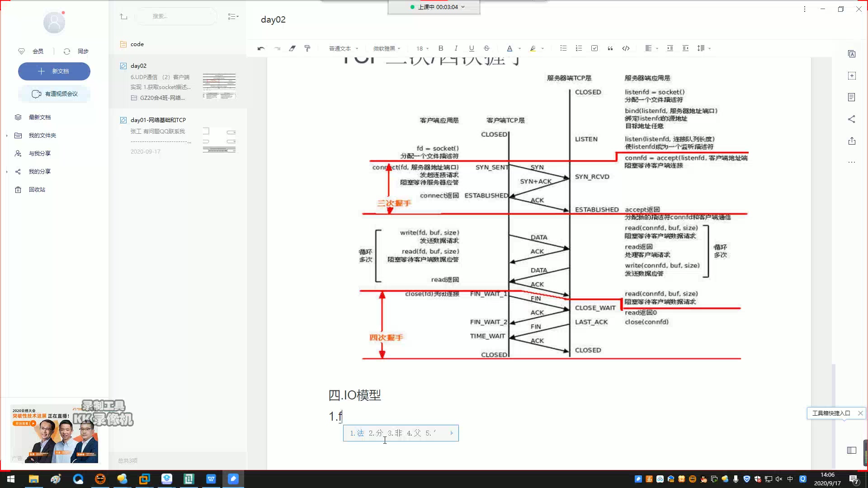The height and width of the screenshot is (488, 868).
Task: Open the paragraph style dropdown 普通文本
Action: point(344,48)
